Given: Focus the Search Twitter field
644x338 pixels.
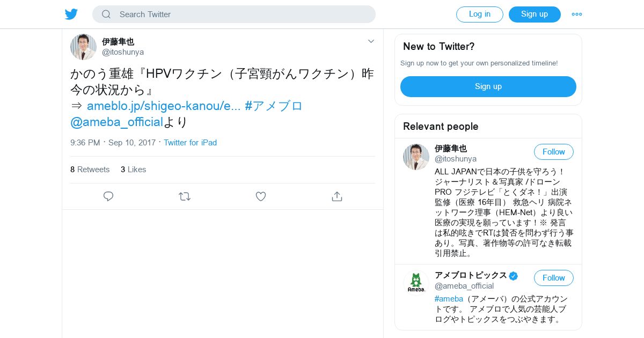Looking at the screenshot, I should pos(234,14).
